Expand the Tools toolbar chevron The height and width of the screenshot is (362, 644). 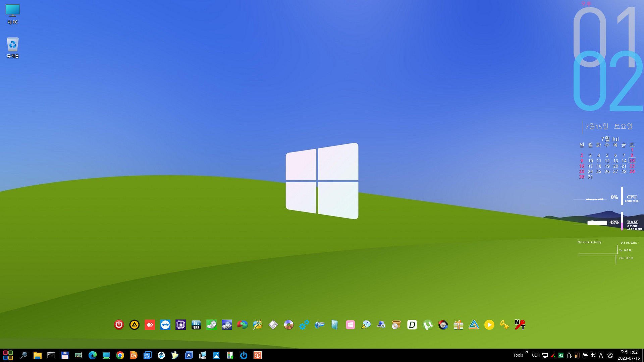527,352
